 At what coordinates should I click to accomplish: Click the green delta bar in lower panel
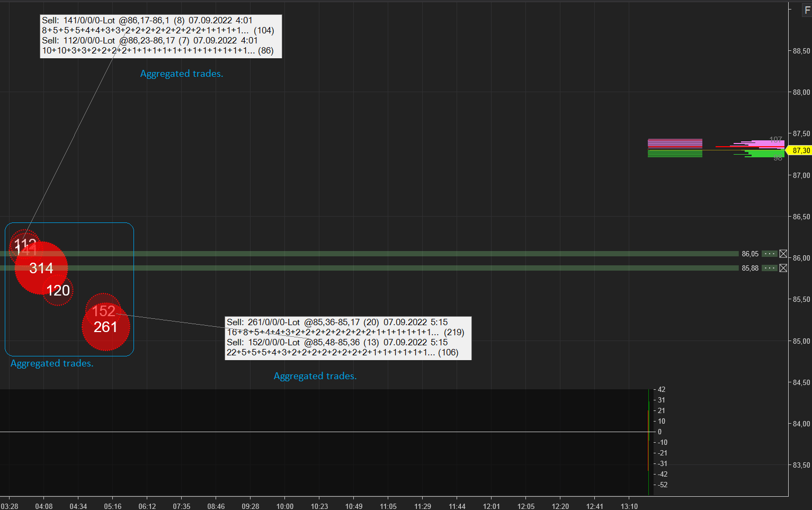click(648, 442)
